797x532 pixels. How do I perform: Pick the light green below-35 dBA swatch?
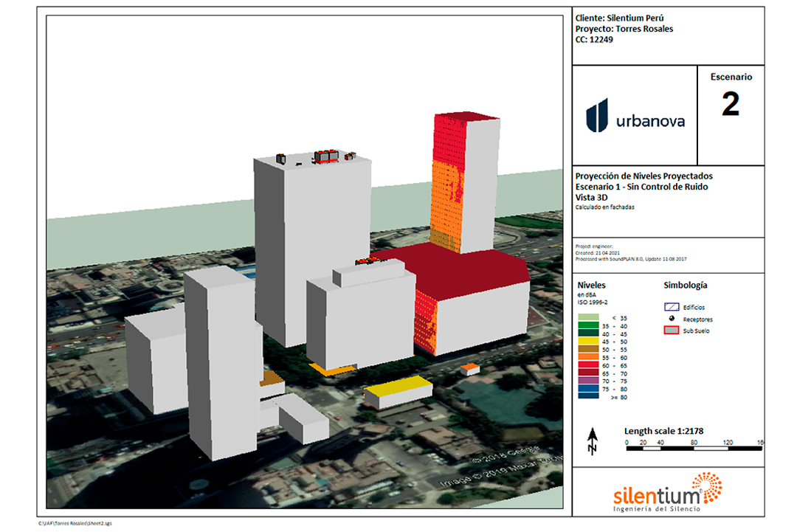(588, 317)
